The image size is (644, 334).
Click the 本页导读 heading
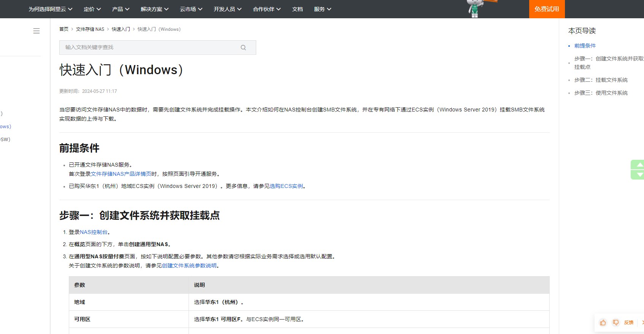[x=582, y=31]
